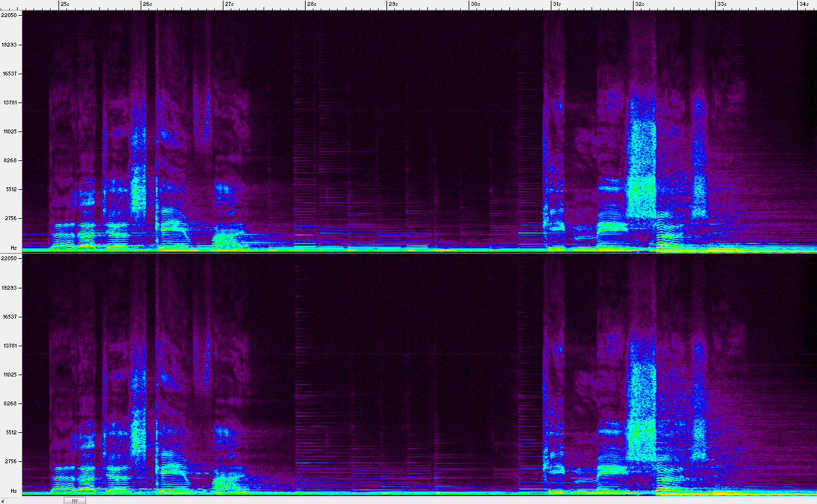Viewport: 817px width, 504px height.
Task: Select the 27s position on the time ruler
Action: pyautogui.click(x=228, y=4)
